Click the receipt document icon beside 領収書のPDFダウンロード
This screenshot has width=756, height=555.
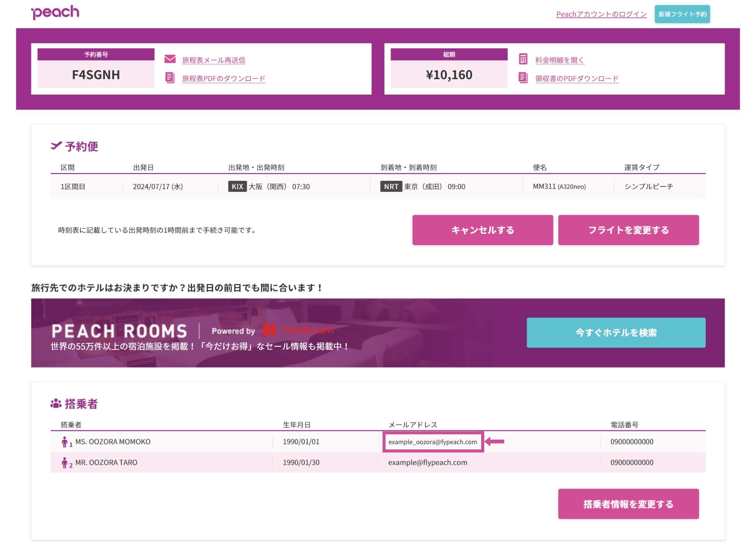click(523, 78)
